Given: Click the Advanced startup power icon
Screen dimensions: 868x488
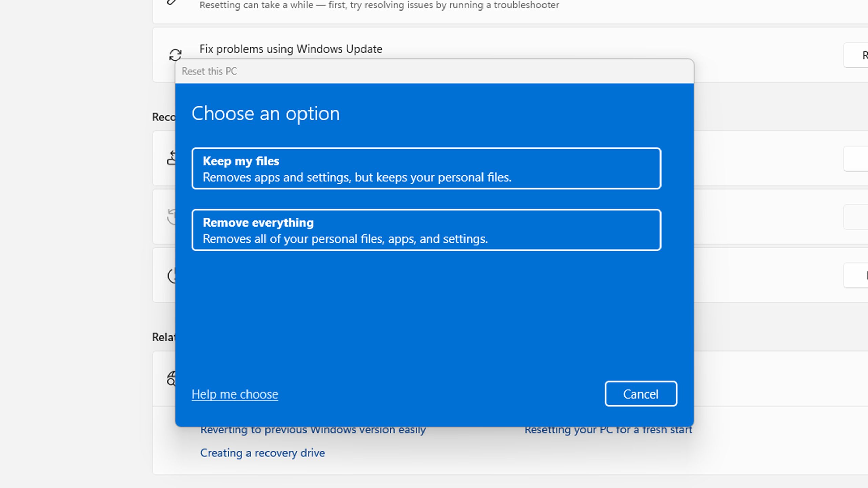Looking at the screenshot, I should [172, 275].
